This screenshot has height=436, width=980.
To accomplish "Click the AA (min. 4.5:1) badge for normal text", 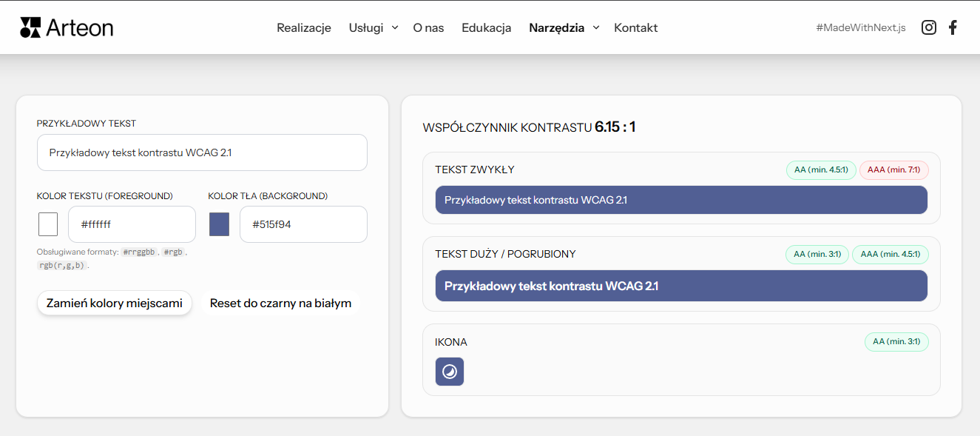I will [x=821, y=170].
